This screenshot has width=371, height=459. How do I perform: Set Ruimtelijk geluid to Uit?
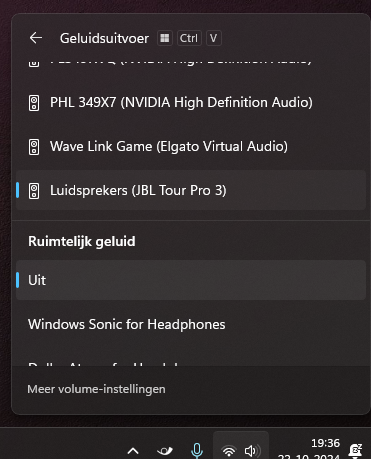coord(191,280)
